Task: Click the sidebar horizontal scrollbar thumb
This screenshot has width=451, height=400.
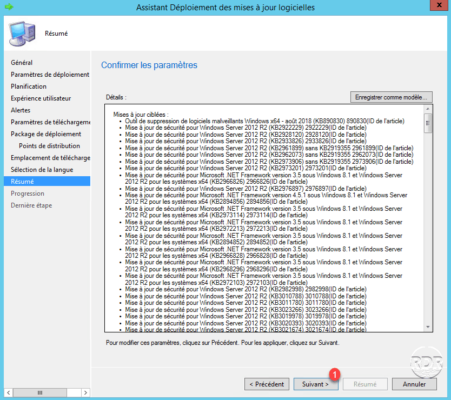Action: (x=40, y=392)
